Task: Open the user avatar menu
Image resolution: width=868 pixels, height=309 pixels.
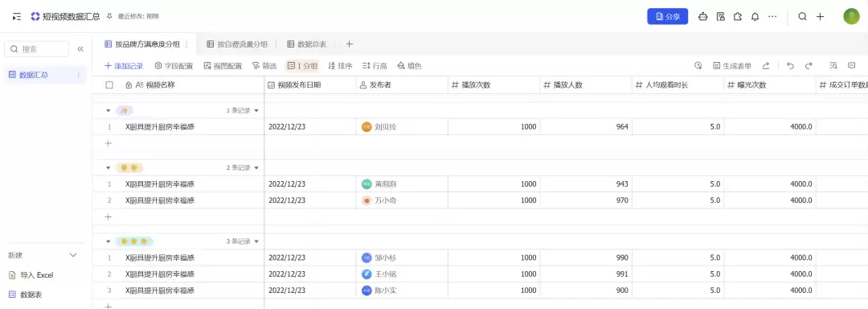Action: [851, 17]
